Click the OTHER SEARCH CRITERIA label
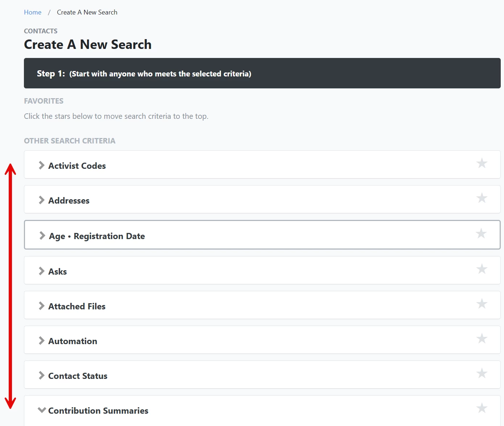Screen dimensions: 504x426 pos(70,141)
